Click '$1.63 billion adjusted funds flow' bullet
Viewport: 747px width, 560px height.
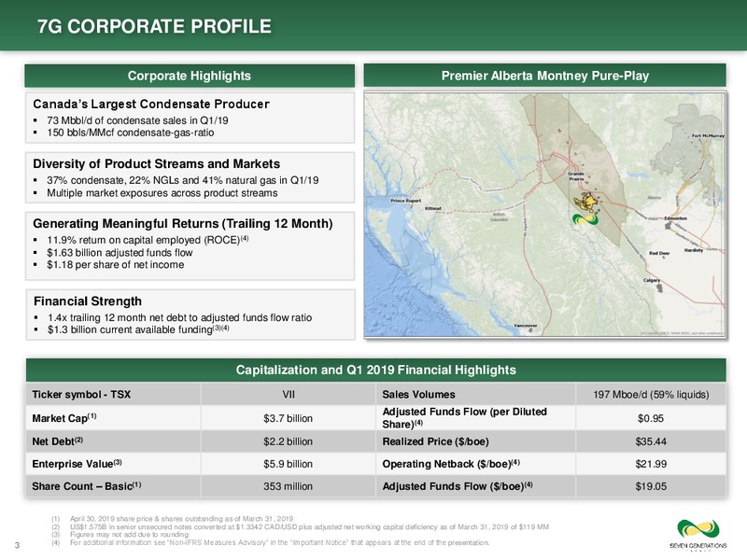[120, 253]
